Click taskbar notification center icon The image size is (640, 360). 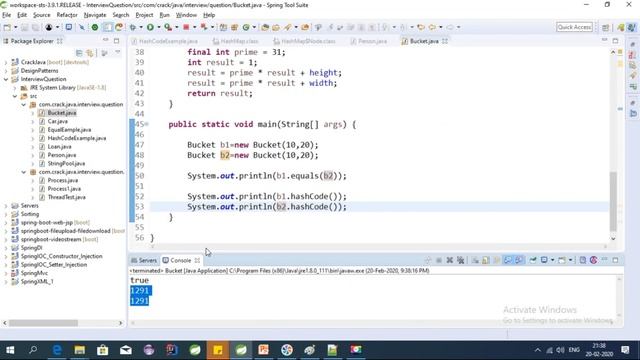pyautogui.click(x=625, y=350)
